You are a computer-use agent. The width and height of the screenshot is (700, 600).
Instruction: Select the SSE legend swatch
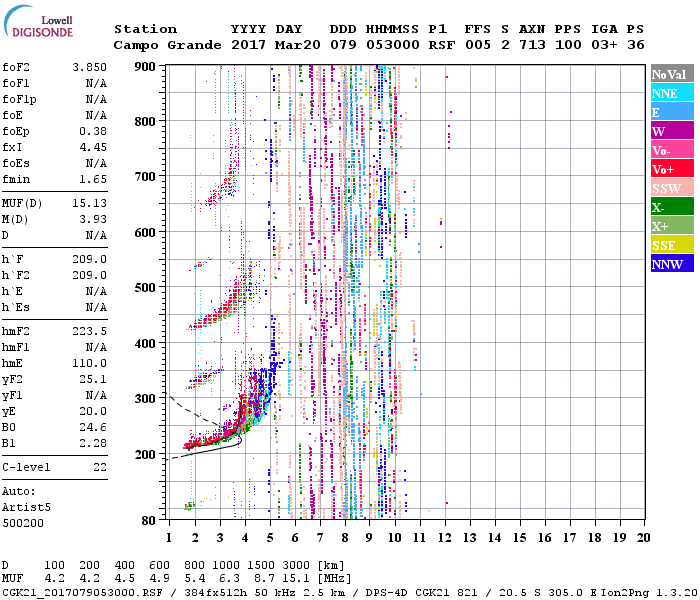point(672,245)
